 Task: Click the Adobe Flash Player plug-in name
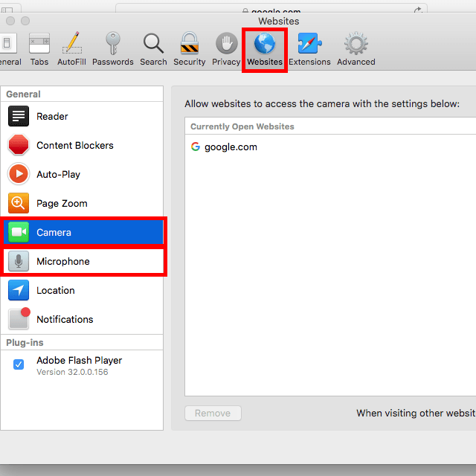pos(80,360)
